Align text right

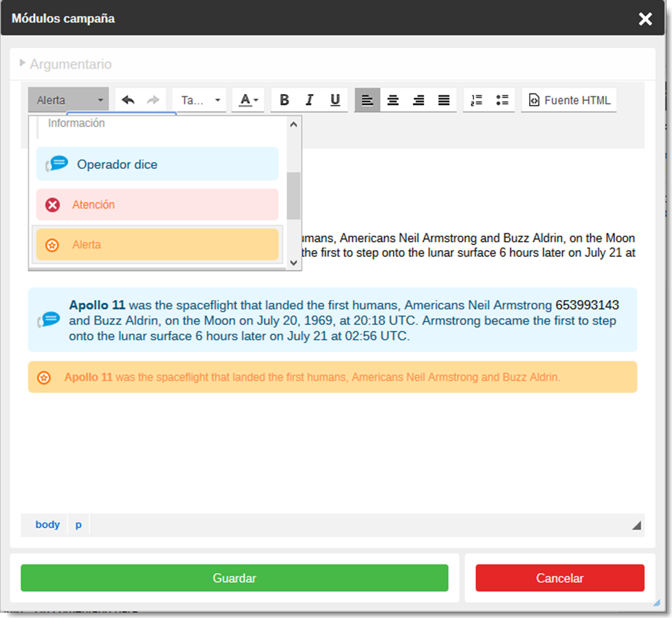418,100
